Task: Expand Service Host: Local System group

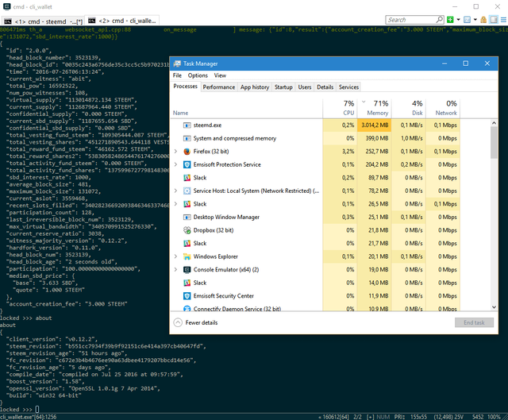Action: pyautogui.click(x=176, y=191)
